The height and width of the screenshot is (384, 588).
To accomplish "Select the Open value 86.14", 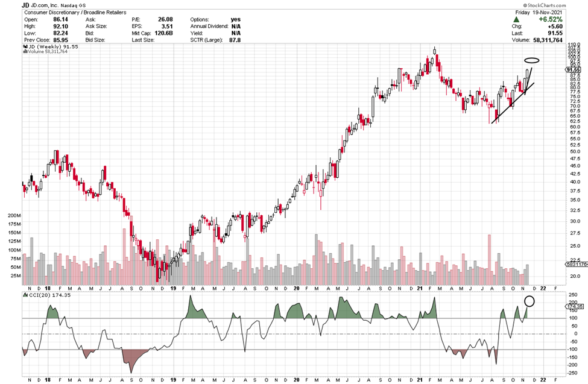I will coord(60,19).
